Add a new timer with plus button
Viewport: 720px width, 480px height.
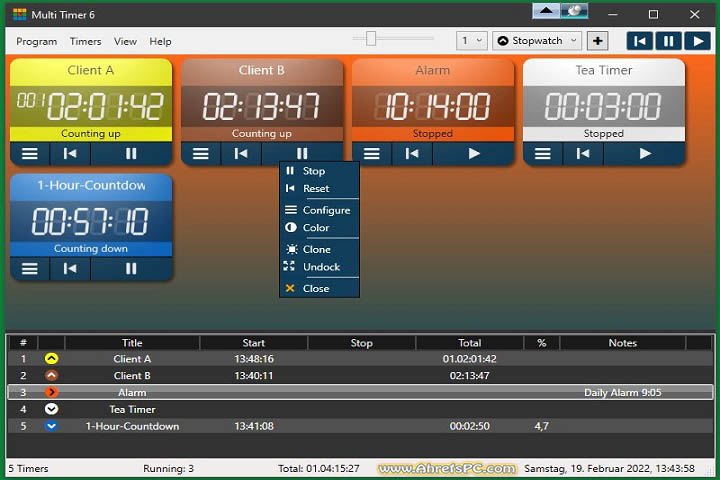coord(597,41)
